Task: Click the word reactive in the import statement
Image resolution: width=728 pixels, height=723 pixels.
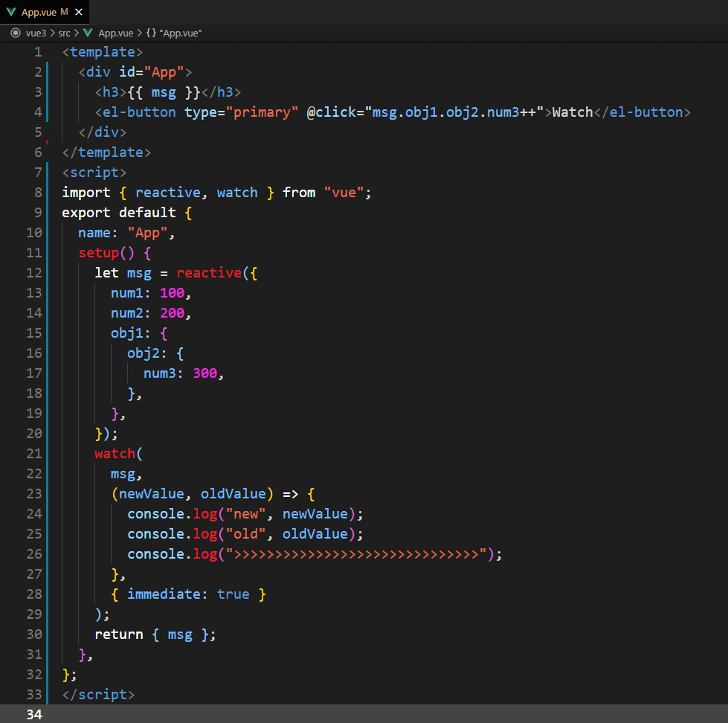Action: click(167, 192)
